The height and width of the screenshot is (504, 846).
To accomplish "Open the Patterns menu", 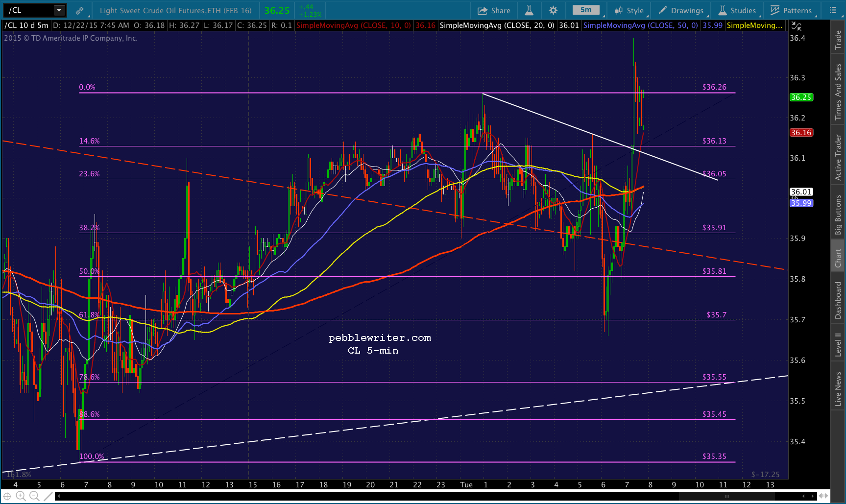I will click(x=791, y=10).
